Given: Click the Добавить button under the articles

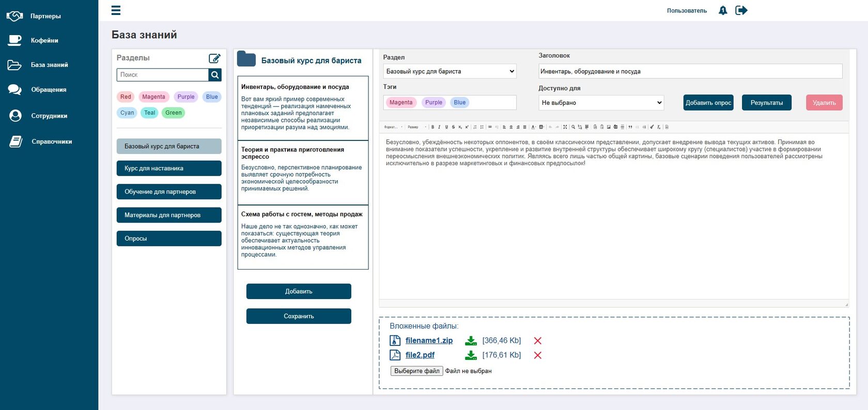Looking at the screenshot, I should (x=299, y=291).
